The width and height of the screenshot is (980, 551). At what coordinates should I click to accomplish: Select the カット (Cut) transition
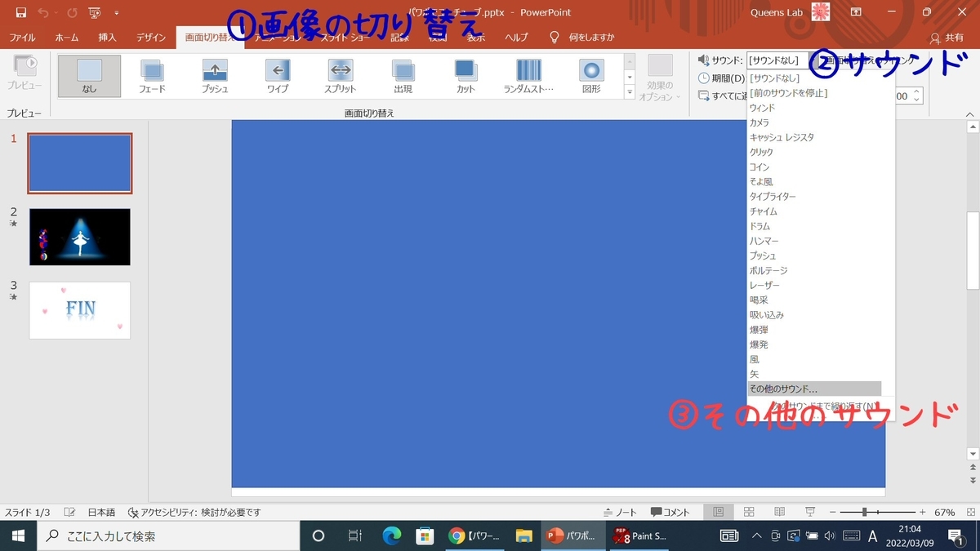464,75
